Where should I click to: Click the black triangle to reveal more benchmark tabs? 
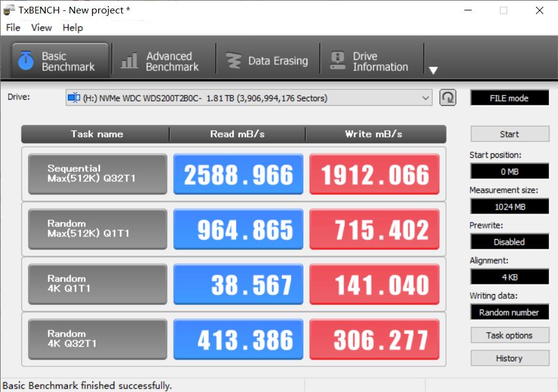click(434, 70)
